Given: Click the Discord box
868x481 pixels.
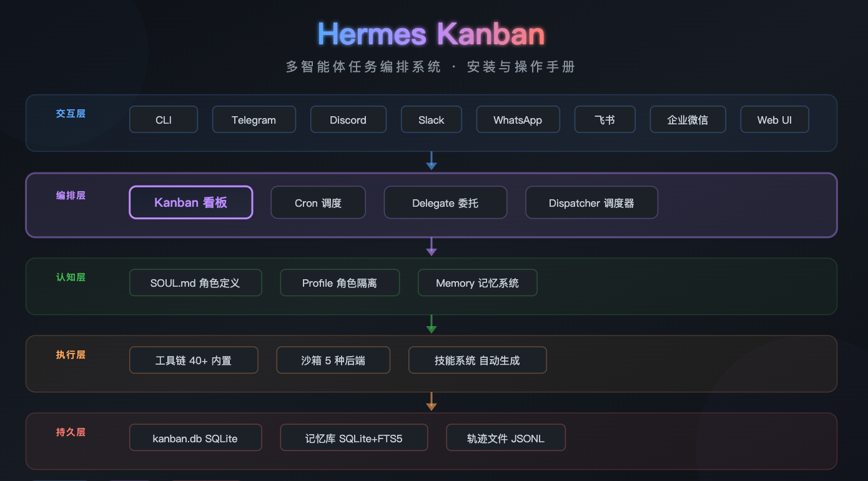Looking at the screenshot, I should point(348,119).
